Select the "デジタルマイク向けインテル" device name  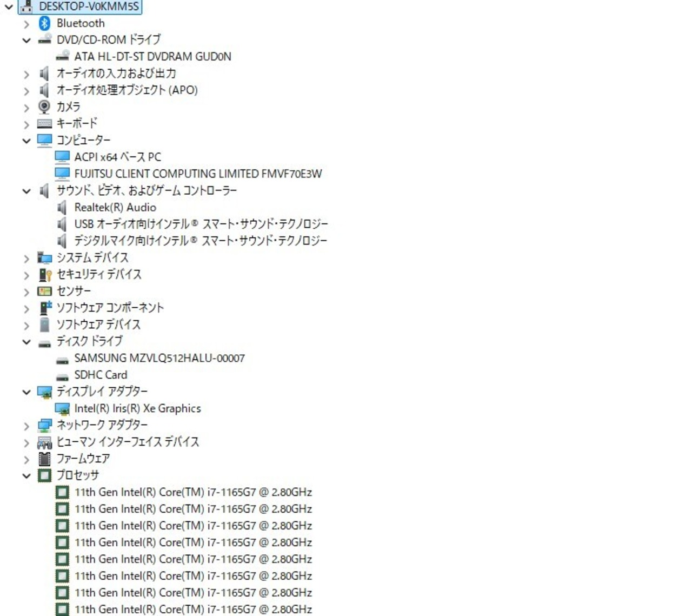pyautogui.click(x=201, y=241)
